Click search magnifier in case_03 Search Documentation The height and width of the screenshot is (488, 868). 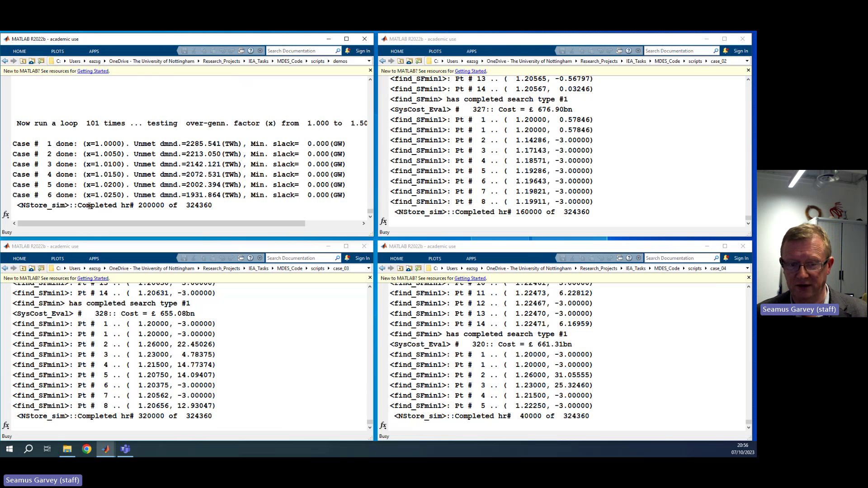(337, 258)
